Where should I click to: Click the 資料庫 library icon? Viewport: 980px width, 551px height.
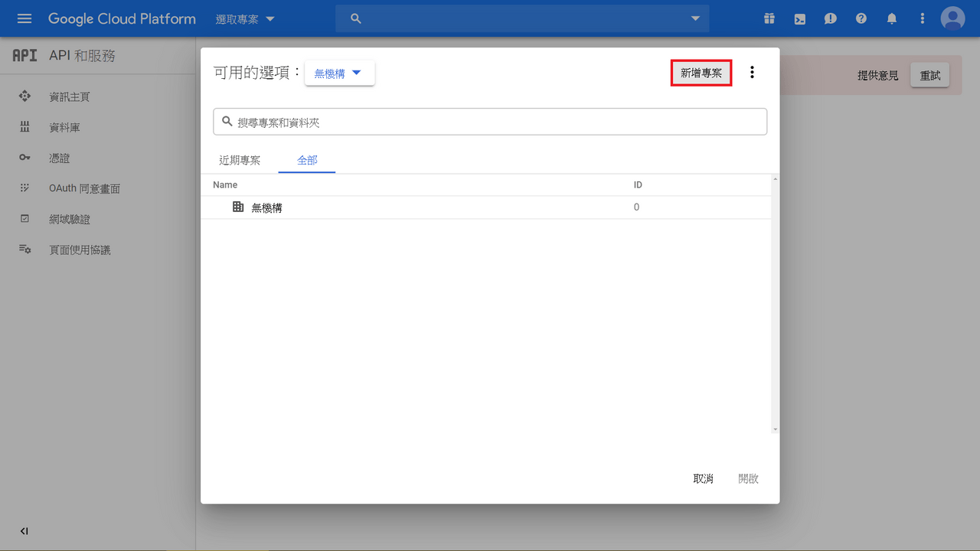tap(24, 127)
